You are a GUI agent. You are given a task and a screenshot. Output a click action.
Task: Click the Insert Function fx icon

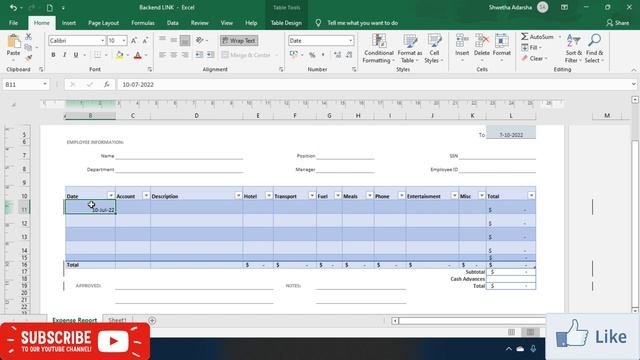(x=107, y=84)
